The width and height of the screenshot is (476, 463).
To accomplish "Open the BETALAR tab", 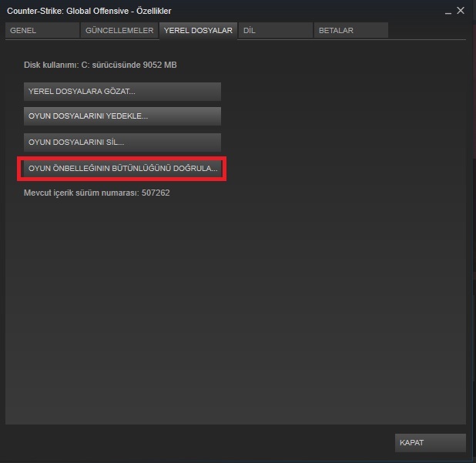I will pyautogui.click(x=351, y=30).
